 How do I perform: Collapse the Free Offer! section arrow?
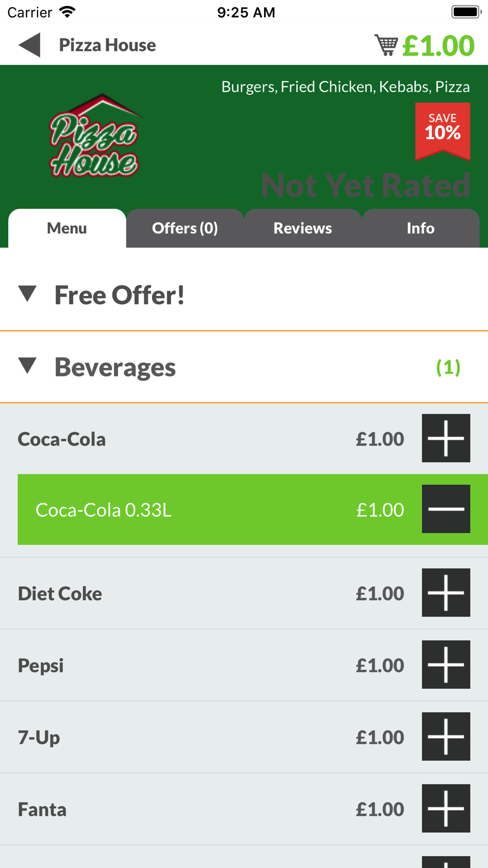(28, 294)
